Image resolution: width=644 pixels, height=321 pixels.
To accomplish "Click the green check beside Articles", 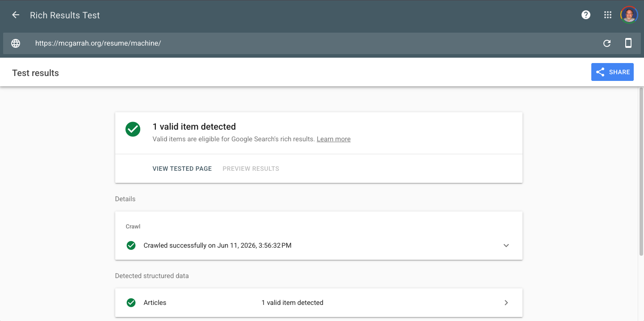I will [x=131, y=303].
